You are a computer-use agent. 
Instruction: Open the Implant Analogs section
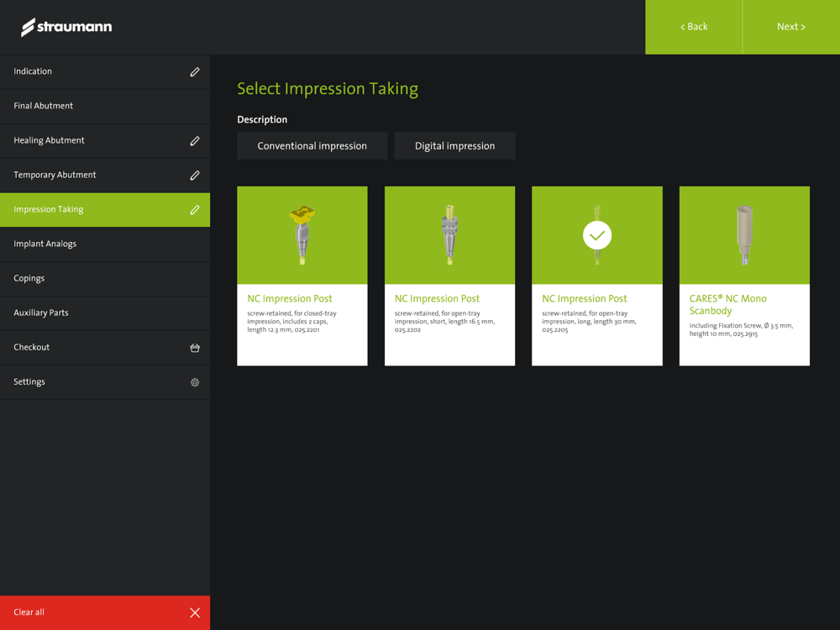tap(105, 244)
